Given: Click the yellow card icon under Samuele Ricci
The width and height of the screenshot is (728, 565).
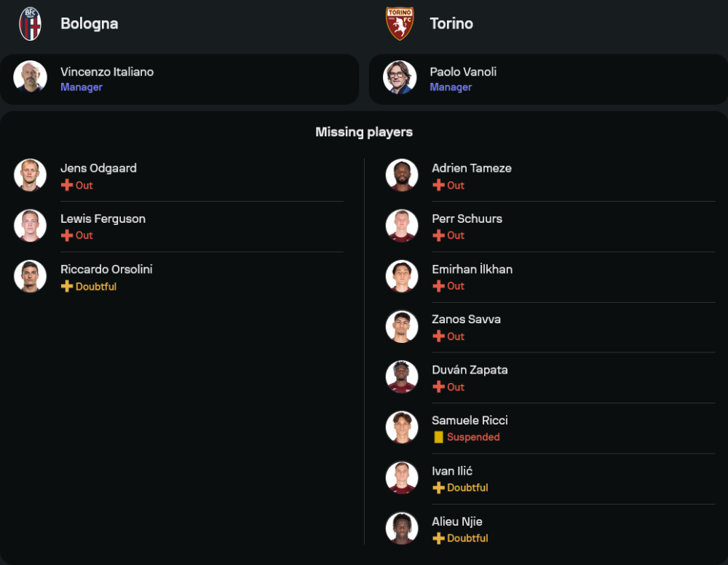Looking at the screenshot, I should [x=438, y=437].
